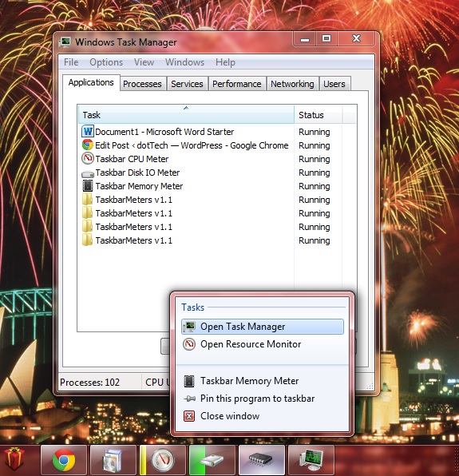This screenshot has width=459, height=476.
Task: Open Task Manager from the taskbar
Action: (311, 460)
